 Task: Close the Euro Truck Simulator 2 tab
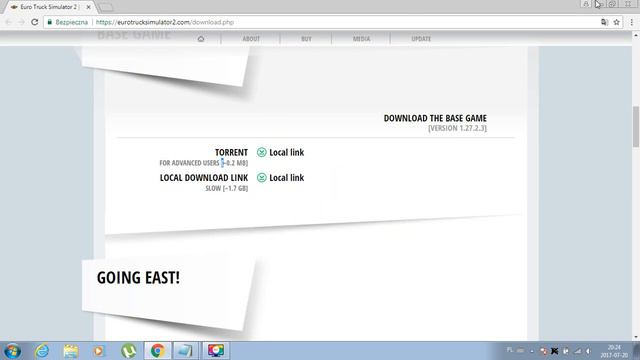click(89, 7)
